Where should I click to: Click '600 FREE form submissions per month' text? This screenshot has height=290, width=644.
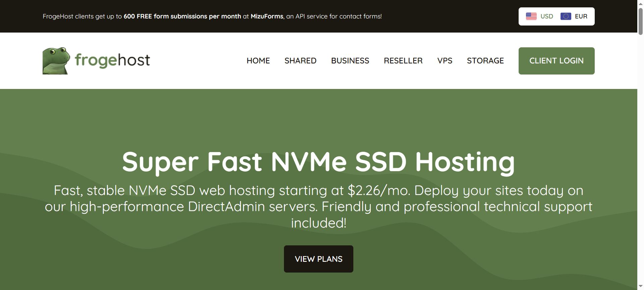182,16
